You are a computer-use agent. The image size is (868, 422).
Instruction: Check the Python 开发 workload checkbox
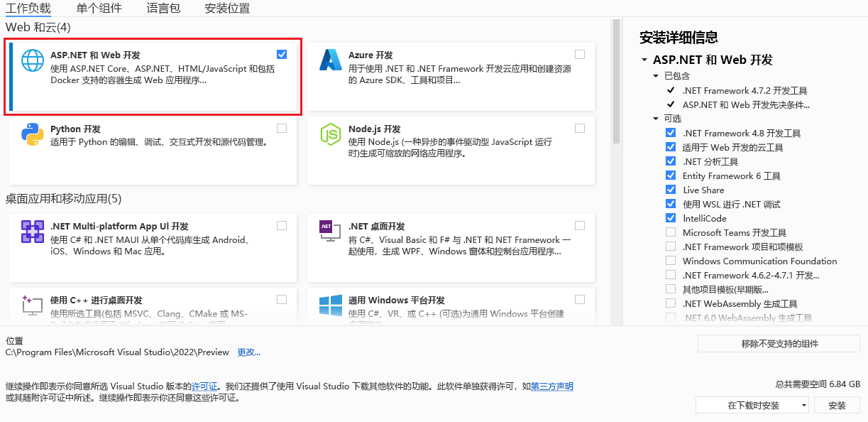click(282, 129)
